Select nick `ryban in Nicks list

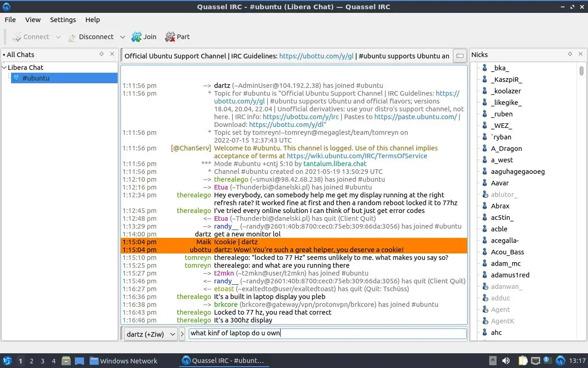[501, 137]
